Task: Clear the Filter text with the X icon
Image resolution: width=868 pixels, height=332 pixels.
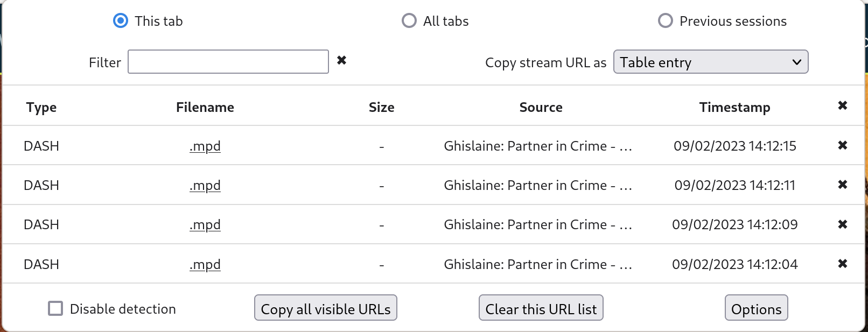Action: click(x=341, y=60)
